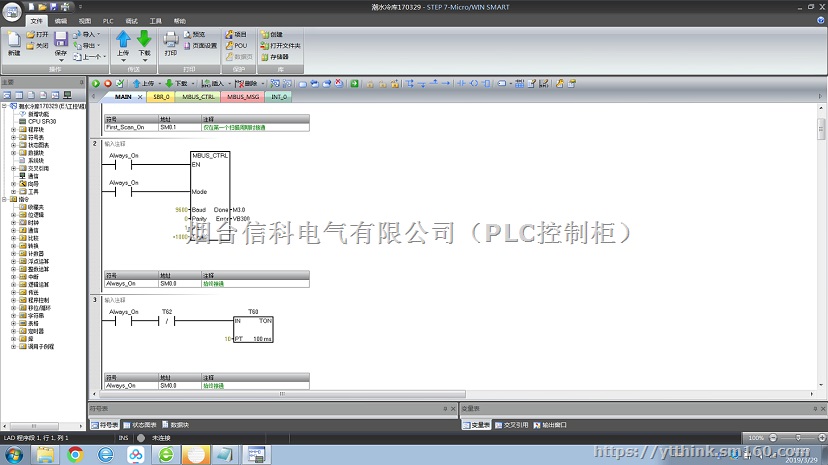Viewport: 828px width, 465px height.
Task: Click the remove-all-bookmarks red X icon
Action: [x=339, y=83]
